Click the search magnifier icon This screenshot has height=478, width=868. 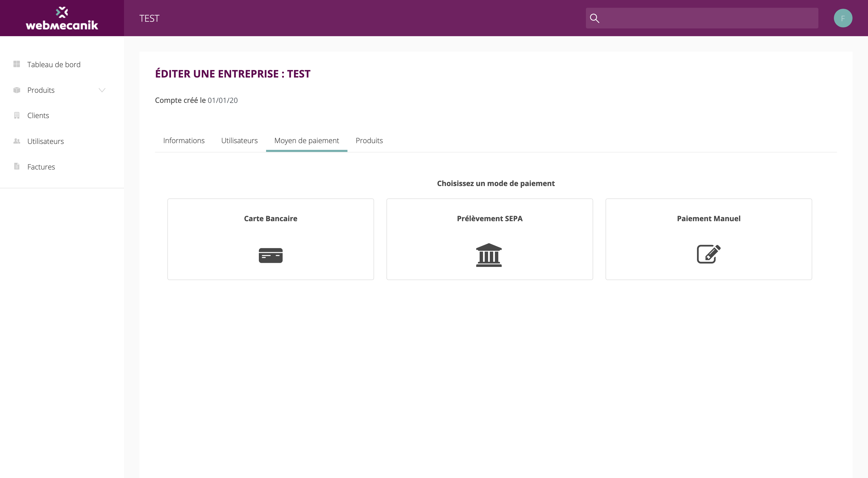click(x=595, y=18)
